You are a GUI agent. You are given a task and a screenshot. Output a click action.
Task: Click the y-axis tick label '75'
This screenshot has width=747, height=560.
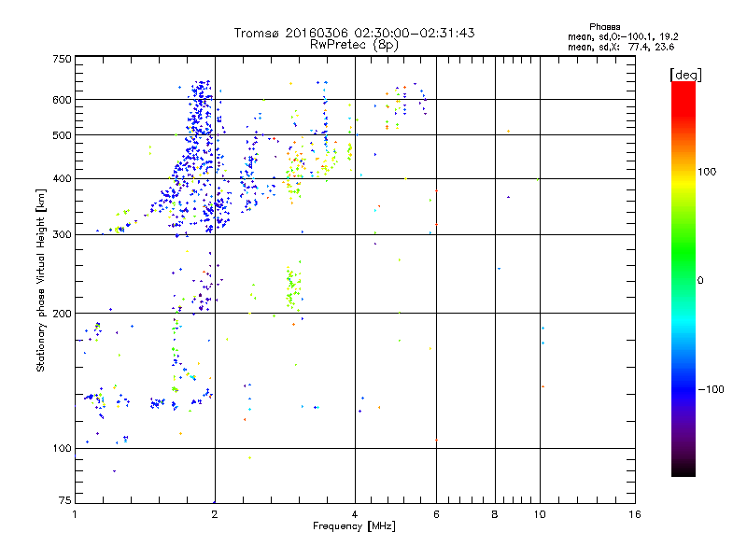[65, 500]
